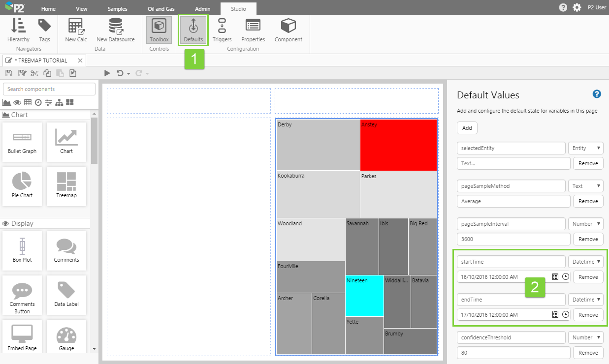609x364 pixels.
Task: Toggle the Defaults panel off
Action: pos(193,30)
